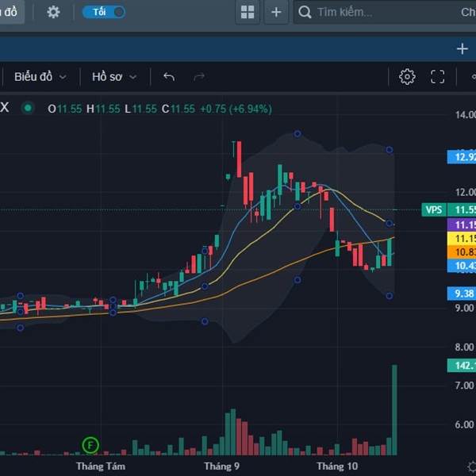Image resolution: width=476 pixels, height=476 pixels.
Task: Redo the chart action
Action: coord(199,77)
